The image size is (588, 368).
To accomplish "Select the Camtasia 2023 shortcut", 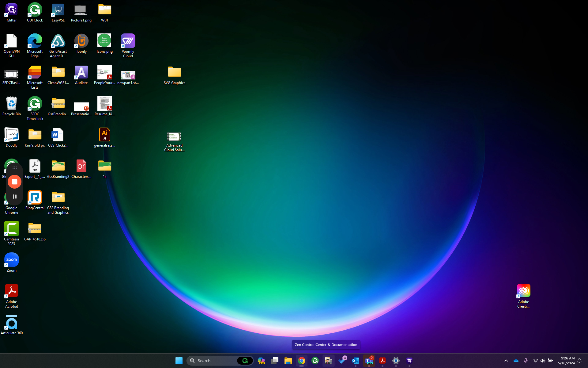I will coord(12,233).
